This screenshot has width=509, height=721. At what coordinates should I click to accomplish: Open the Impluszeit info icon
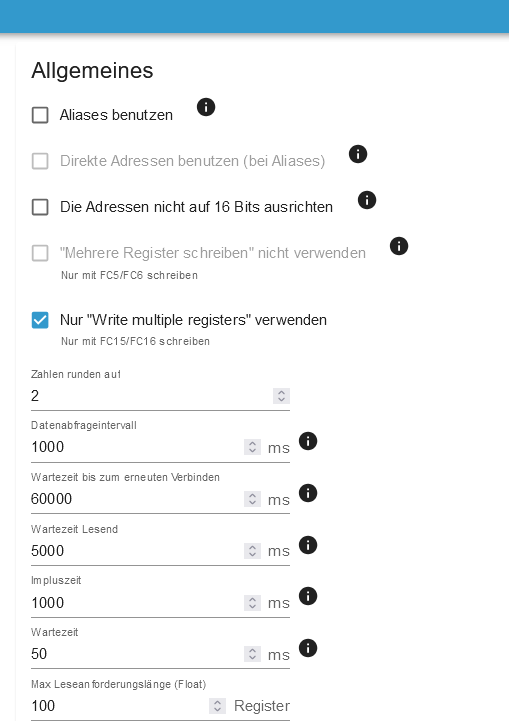[308, 596]
